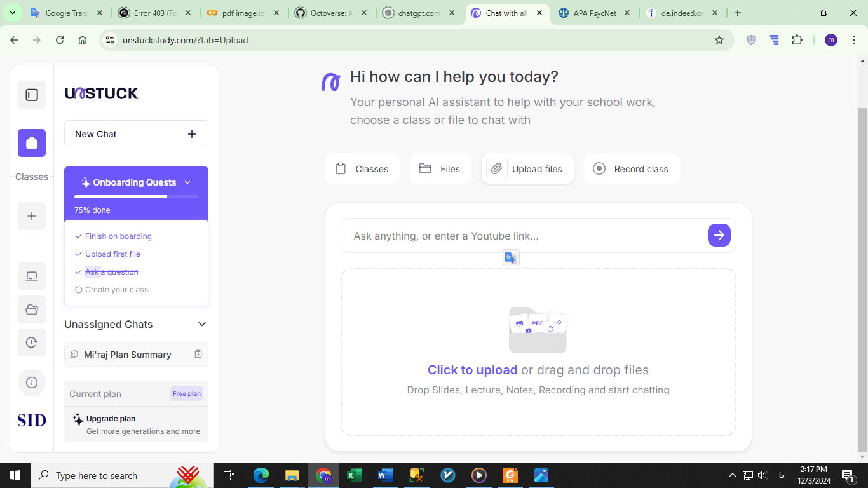Click the Upload files button
868x488 pixels.
tap(527, 168)
